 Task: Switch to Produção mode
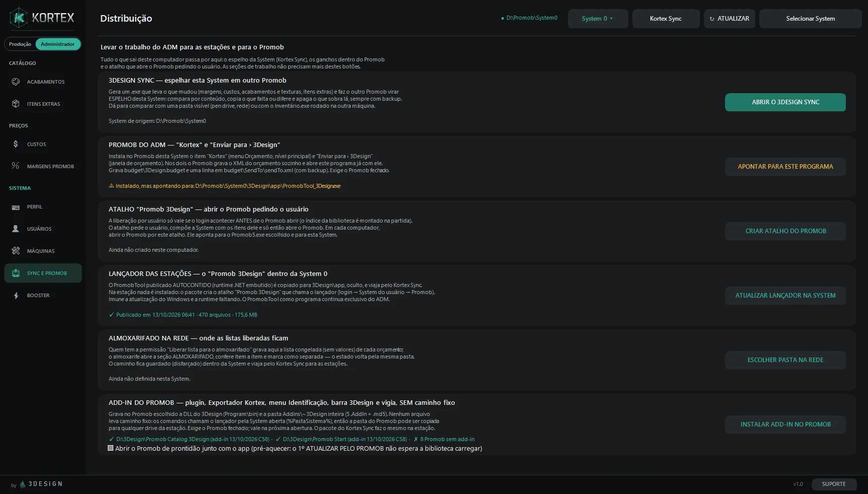[20, 44]
